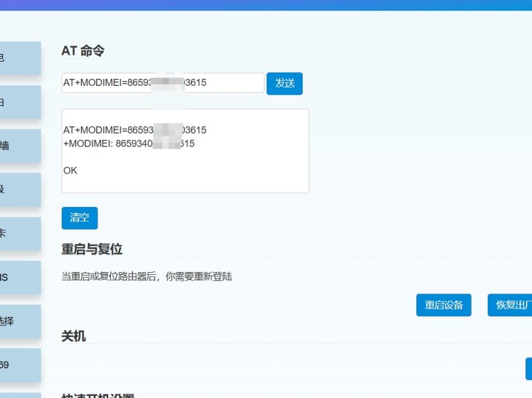Viewport: 532px width, 398px height.
Task: Click the OK response line in output
Action: (x=71, y=170)
